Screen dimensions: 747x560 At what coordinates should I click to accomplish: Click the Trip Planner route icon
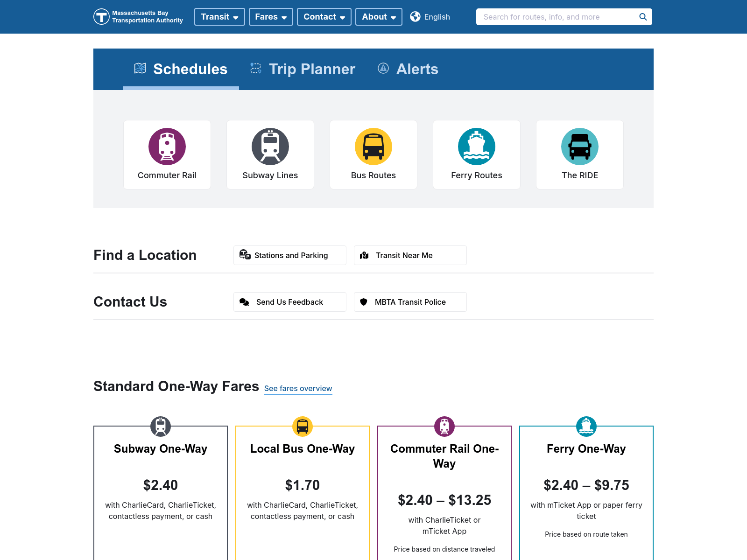tap(256, 68)
